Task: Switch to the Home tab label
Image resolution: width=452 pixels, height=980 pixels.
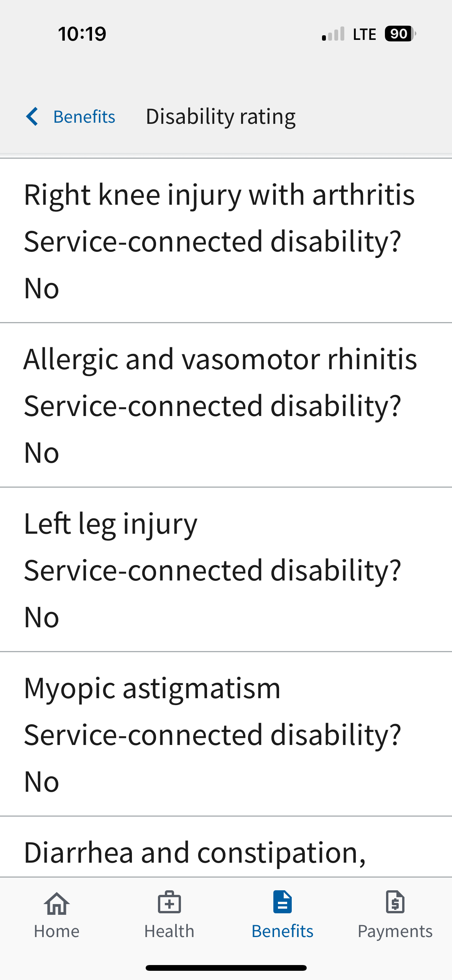Action: [x=57, y=931]
